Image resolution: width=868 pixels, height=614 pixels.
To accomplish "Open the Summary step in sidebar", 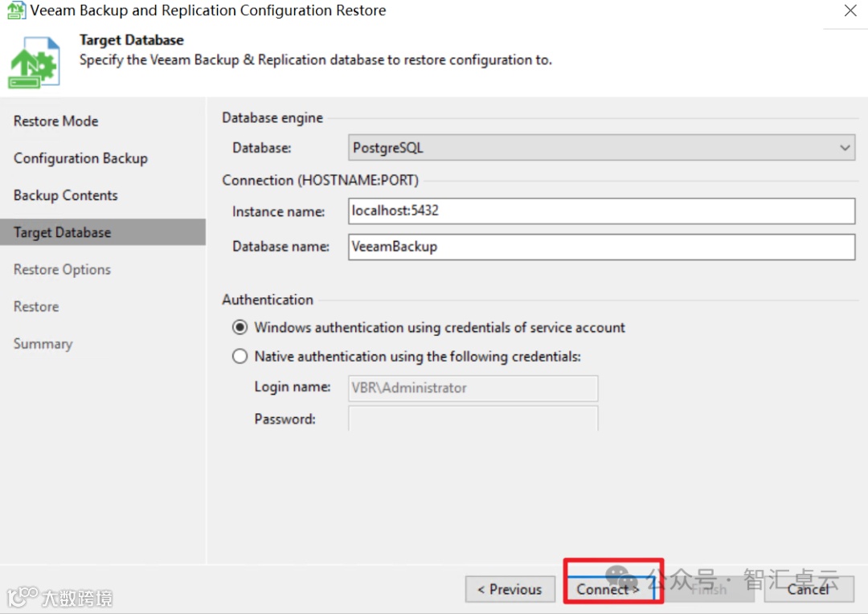I will (x=43, y=344).
